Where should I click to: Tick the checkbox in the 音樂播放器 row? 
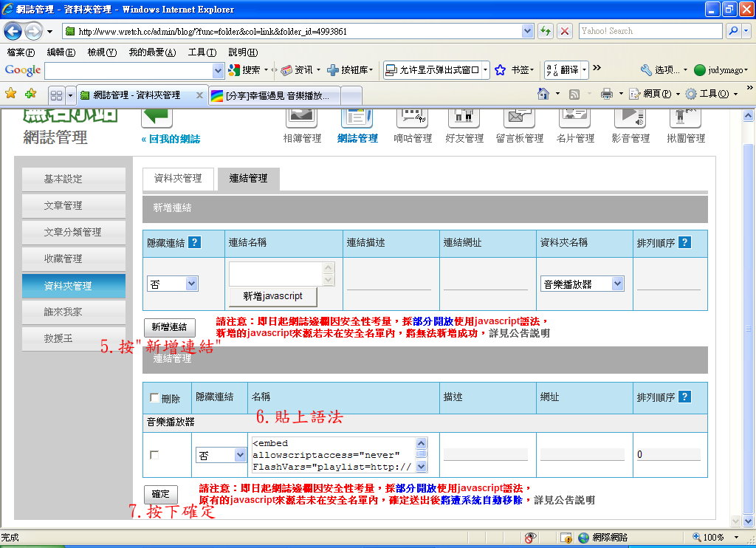point(154,455)
